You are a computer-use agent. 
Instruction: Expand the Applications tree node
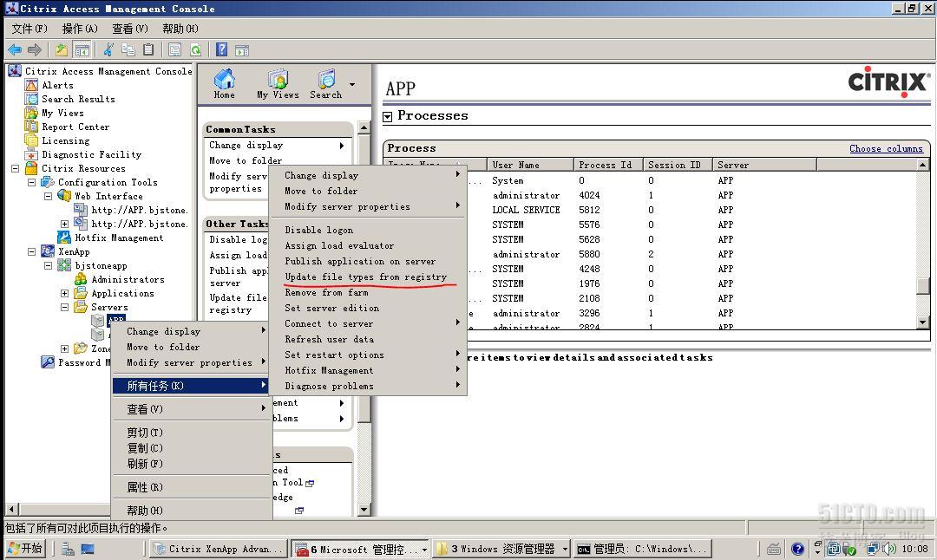(64, 293)
